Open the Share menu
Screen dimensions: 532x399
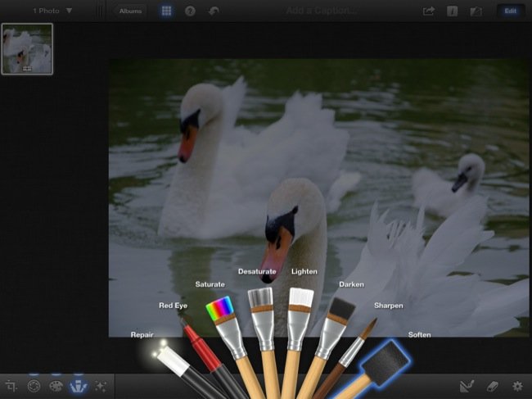coord(428,11)
